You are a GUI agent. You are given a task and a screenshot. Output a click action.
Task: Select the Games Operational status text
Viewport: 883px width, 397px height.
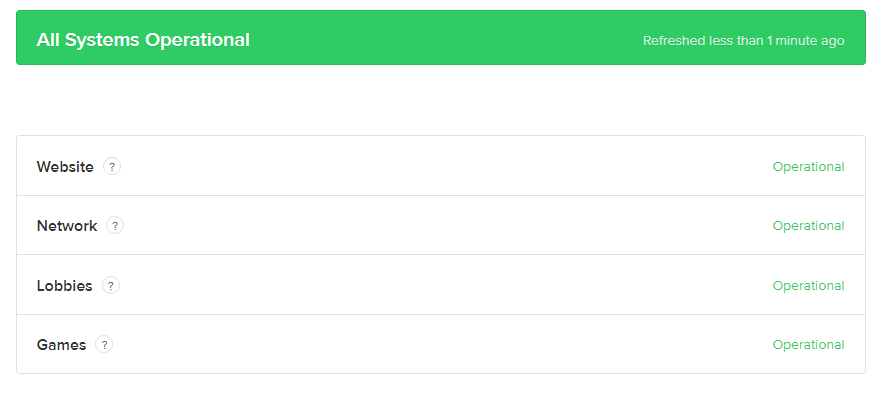pos(808,345)
